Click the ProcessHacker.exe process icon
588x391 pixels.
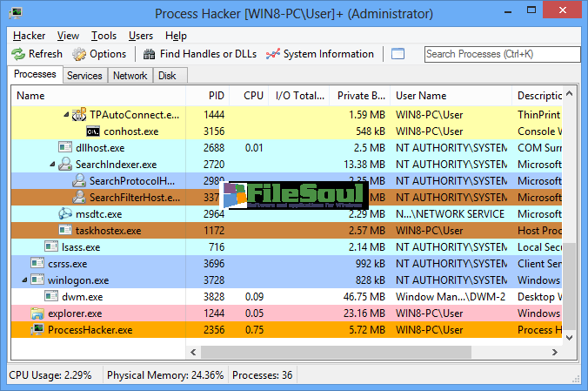(37, 330)
